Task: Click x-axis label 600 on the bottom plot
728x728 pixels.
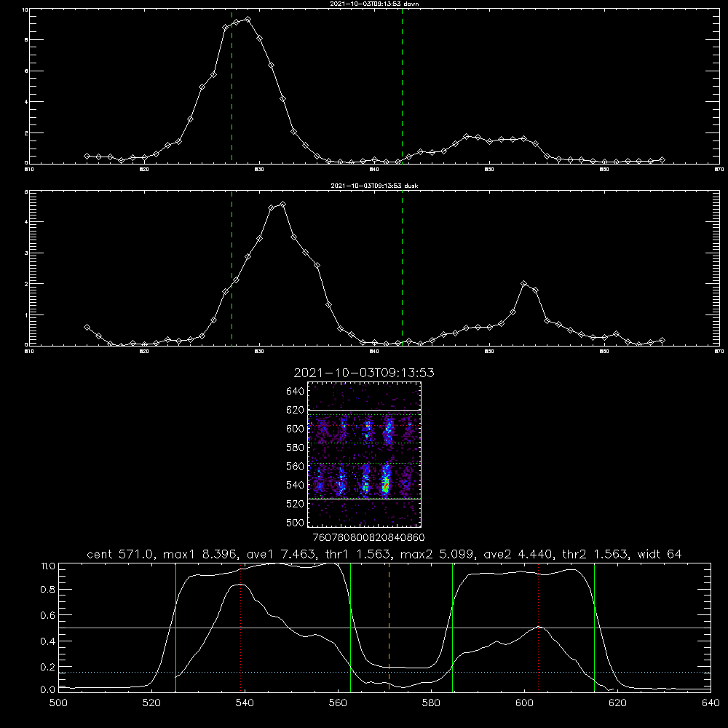Action: 524,703
